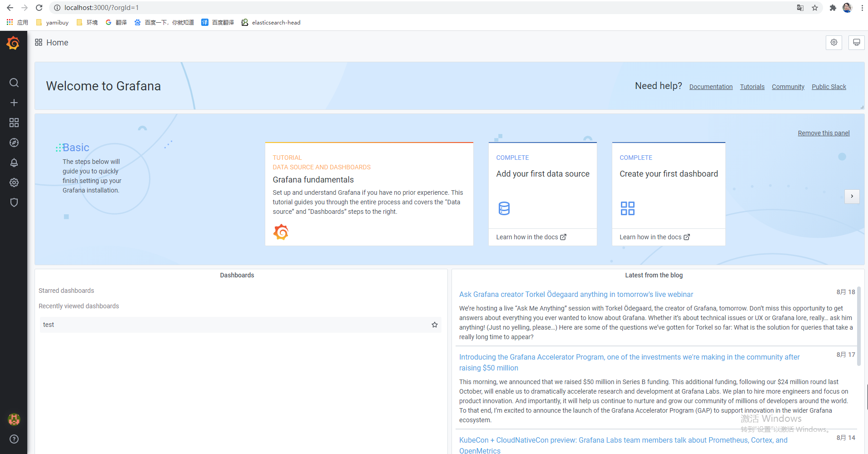Open dashboard settings gear icon
The height and width of the screenshot is (454, 868).
[834, 42]
